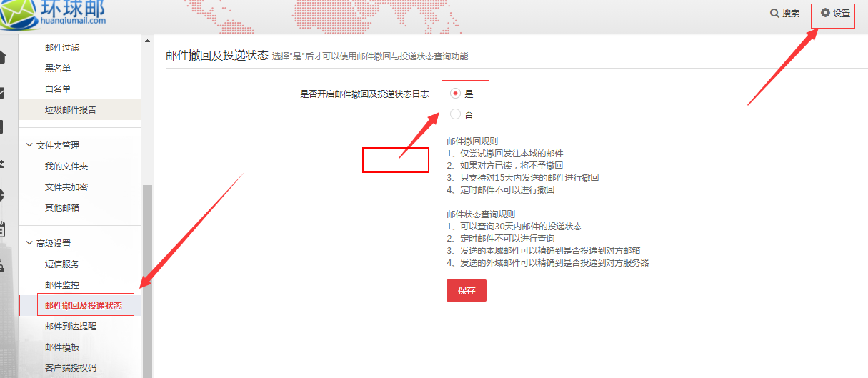Select the 否 radio option

(456, 114)
